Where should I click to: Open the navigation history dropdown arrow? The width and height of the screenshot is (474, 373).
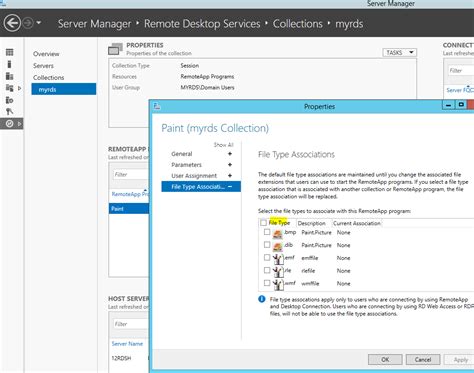[x=39, y=23]
